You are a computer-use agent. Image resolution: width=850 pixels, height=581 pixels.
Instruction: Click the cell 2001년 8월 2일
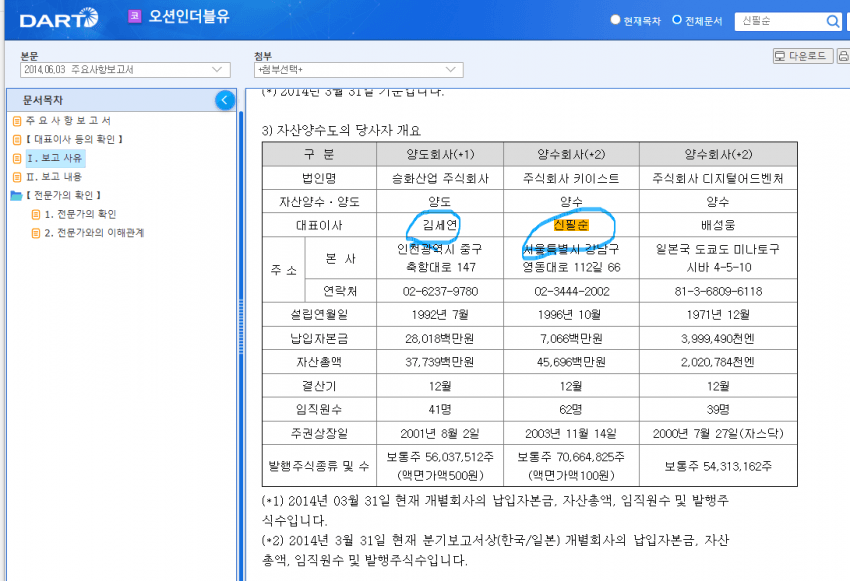tap(440, 434)
